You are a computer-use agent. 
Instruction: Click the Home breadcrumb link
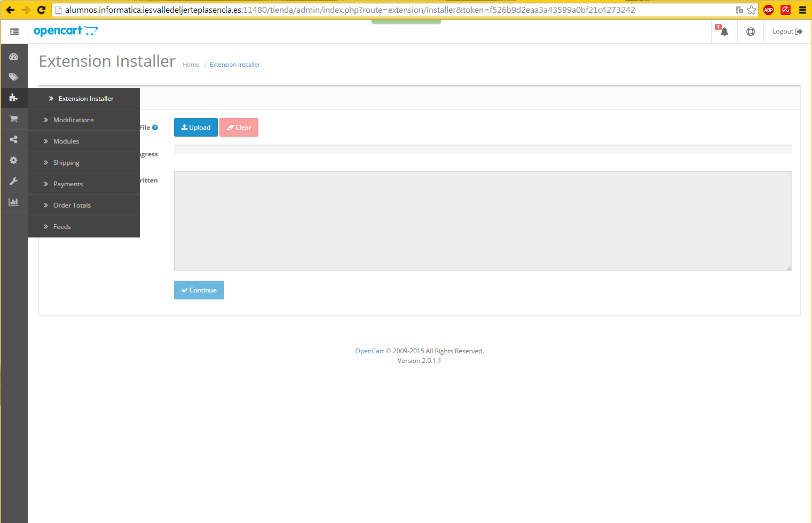click(x=191, y=65)
